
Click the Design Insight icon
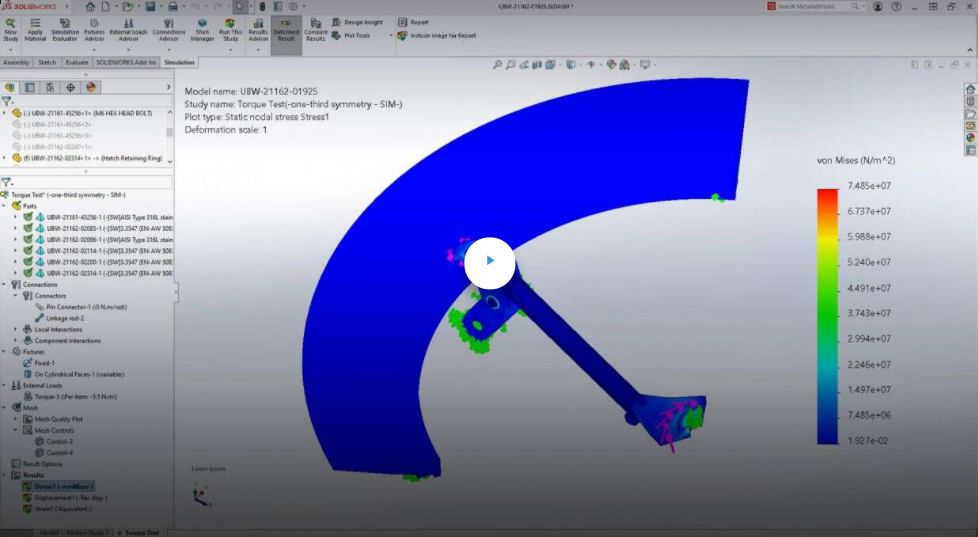pyautogui.click(x=362, y=21)
